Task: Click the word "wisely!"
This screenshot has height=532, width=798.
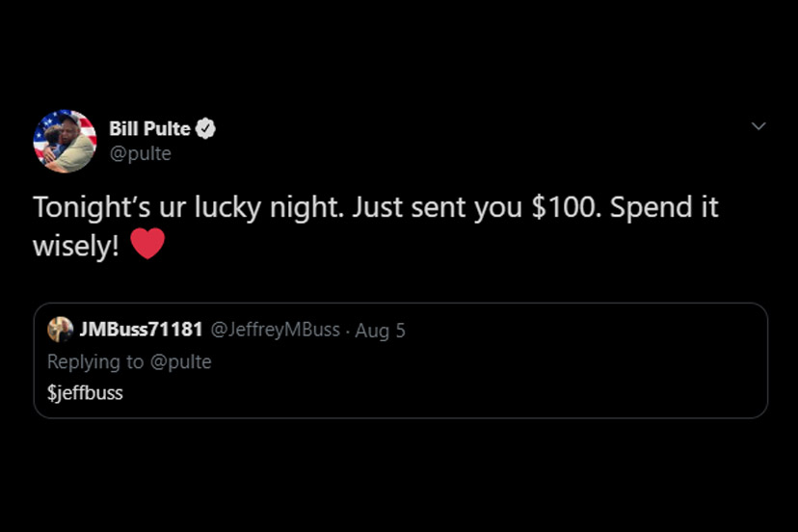Action: (76, 245)
